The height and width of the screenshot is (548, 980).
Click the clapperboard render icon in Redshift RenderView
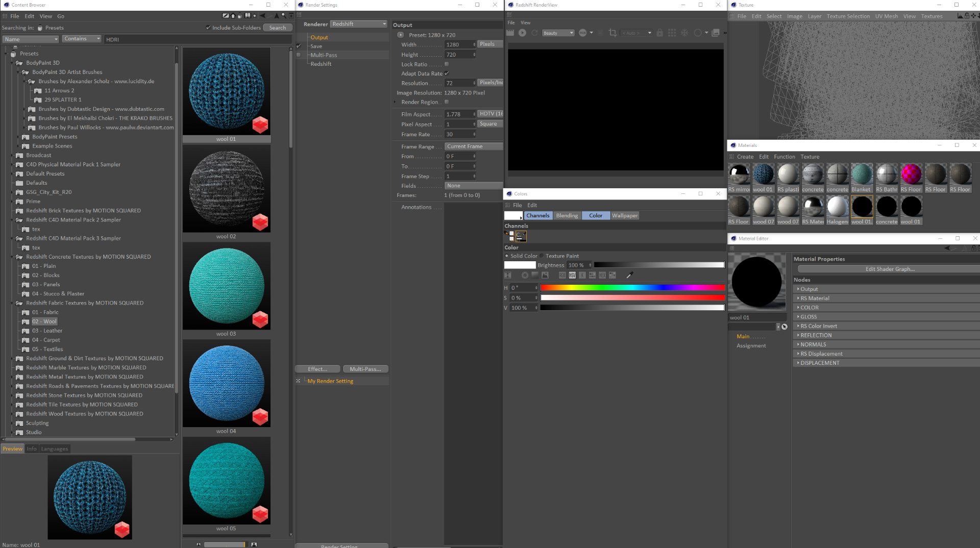[510, 33]
